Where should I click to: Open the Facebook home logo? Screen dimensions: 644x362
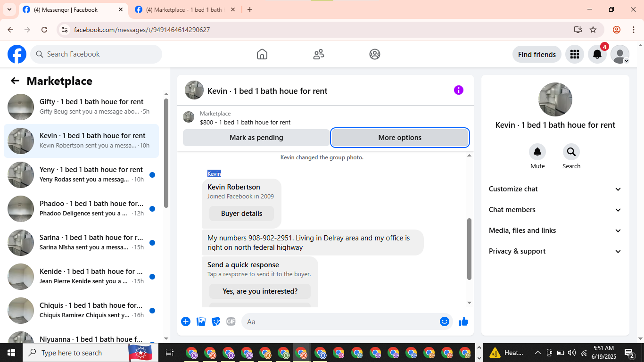tap(17, 54)
